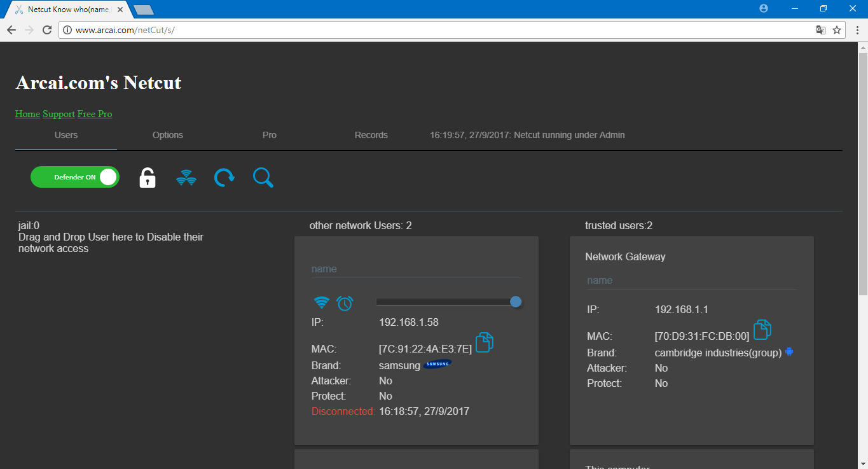Screen dimensions: 868x469
Task: Click name field in Network Gateway card
Action: point(691,281)
